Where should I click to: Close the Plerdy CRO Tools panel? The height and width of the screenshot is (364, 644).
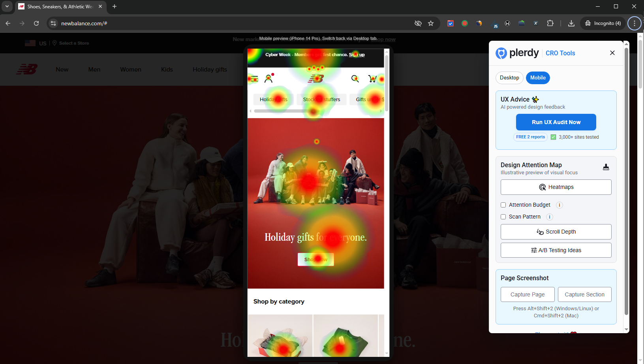pos(612,53)
